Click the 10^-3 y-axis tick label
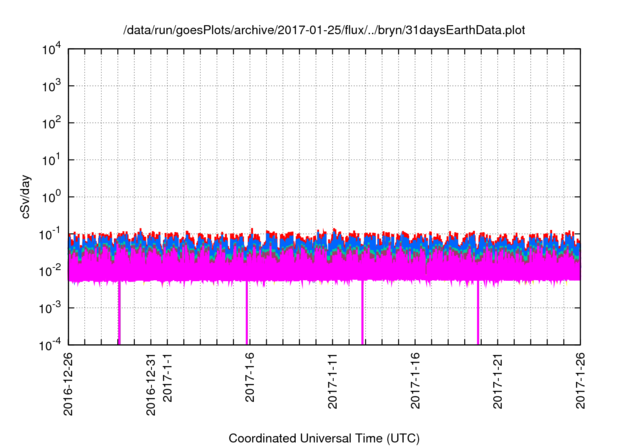The image size is (640, 448). click(50, 308)
